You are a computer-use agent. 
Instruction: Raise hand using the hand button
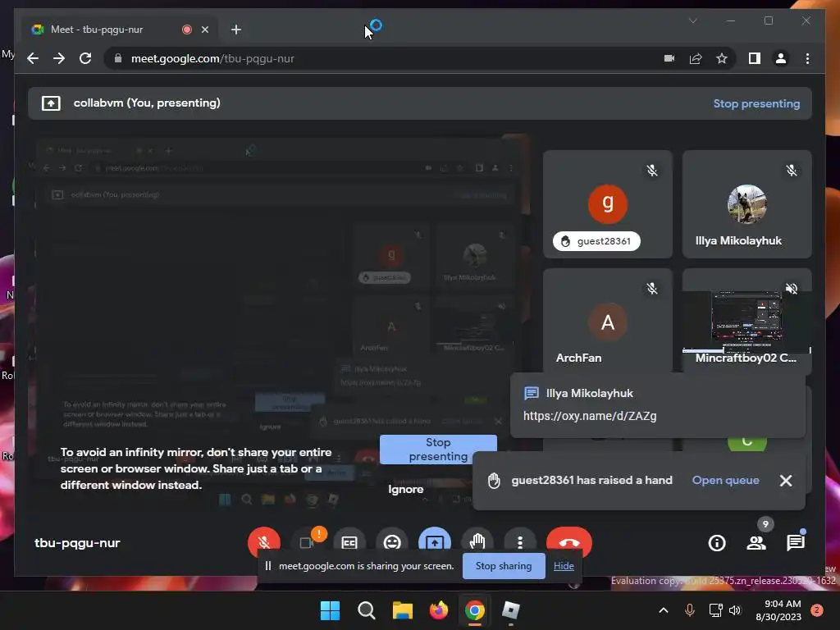[x=477, y=543]
